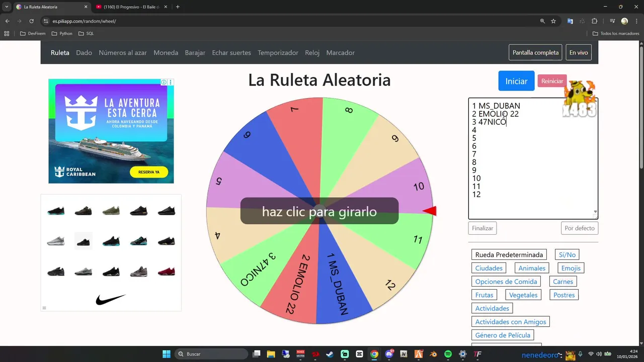Open Chrome's three-dot menu

click(636, 21)
